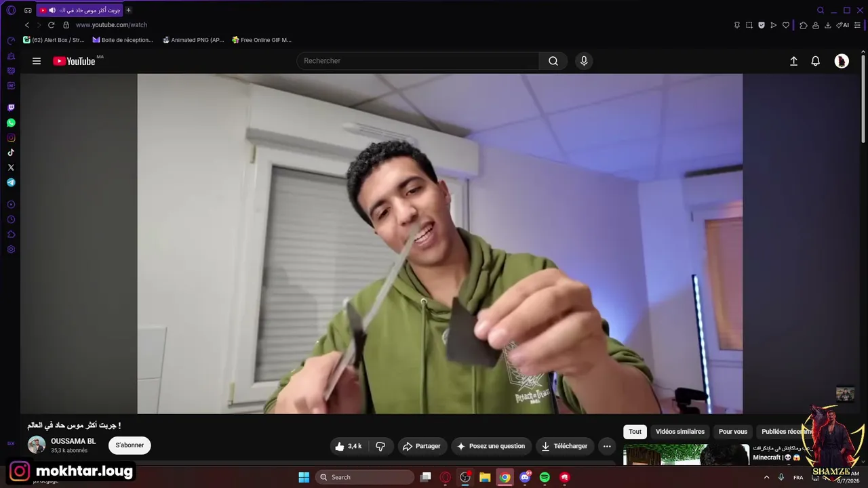Open the YouTube guide hamburger menu
The width and height of the screenshot is (868, 488).
point(37,61)
